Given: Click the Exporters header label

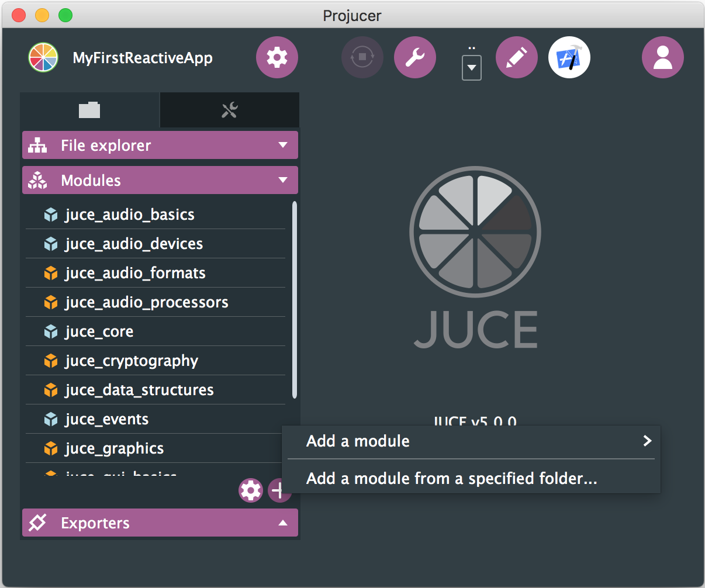Looking at the screenshot, I should (x=95, y=523).
